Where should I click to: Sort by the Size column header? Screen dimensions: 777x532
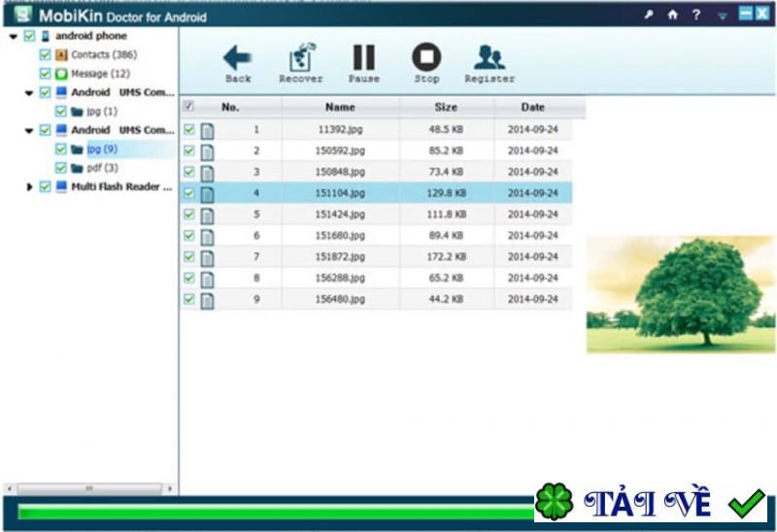[x=446, y=107]
